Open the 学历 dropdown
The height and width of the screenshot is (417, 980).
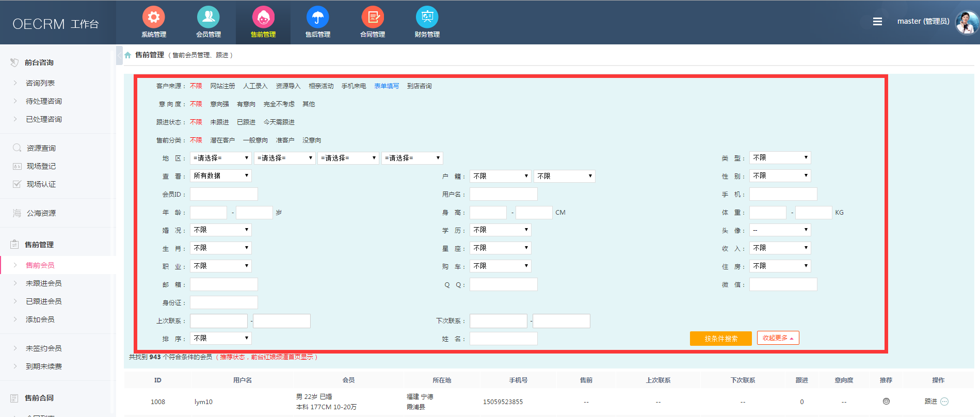[x=501, y=230]
